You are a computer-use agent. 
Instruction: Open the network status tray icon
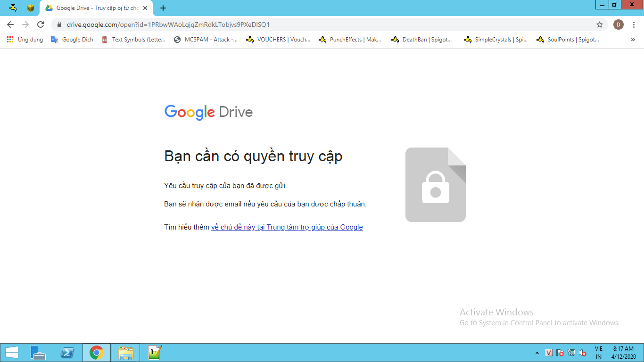(x=571, y=353)
